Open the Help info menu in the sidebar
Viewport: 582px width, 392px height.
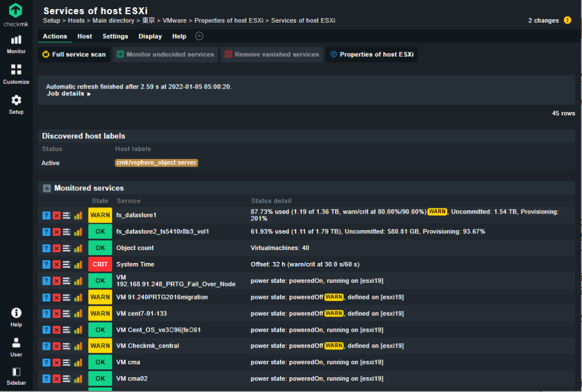[16, 318]
